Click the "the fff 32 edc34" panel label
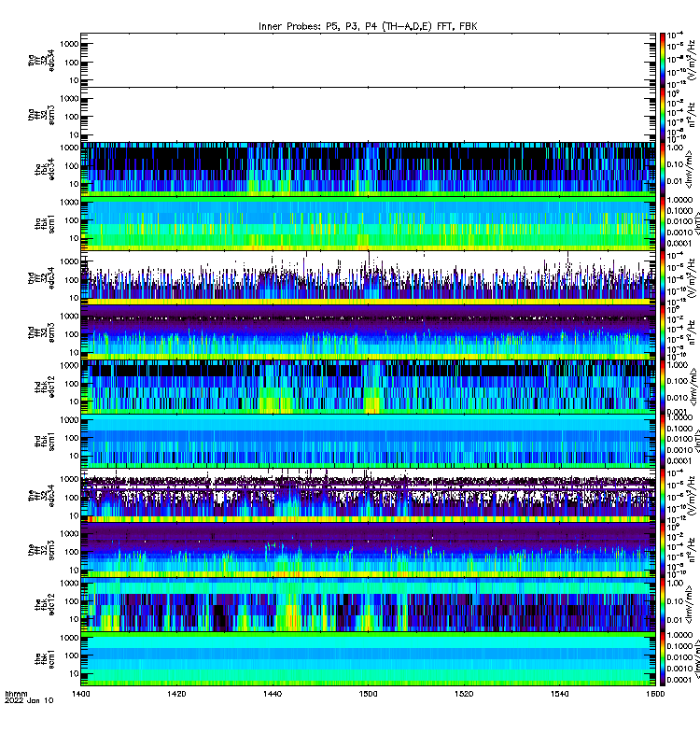700x747 pixels. [x=41, y=496]
